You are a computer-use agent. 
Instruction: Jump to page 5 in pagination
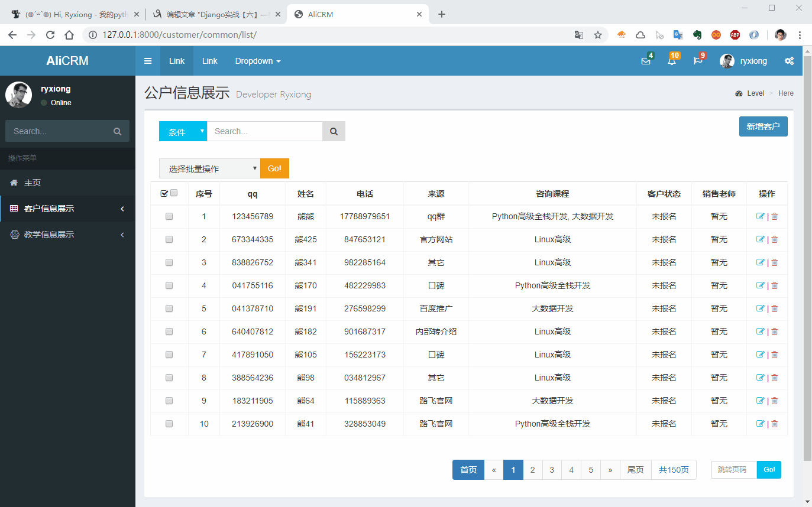pyautogui.click(x=590, y=469)
